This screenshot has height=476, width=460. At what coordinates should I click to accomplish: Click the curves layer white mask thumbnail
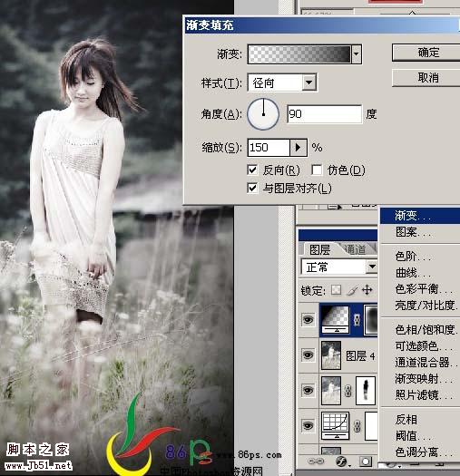pos(371,426)
